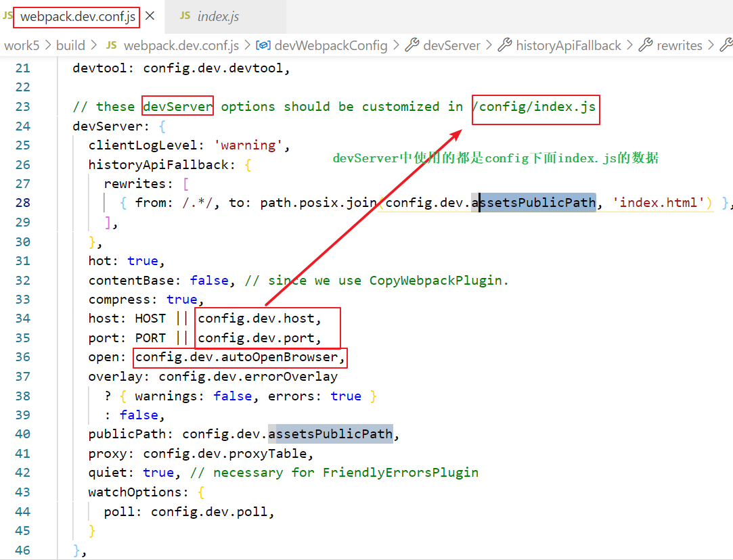Open the work5 breadcrumb dropdown
Image resolution: width=733 pixels, height=560 pixels.
tap(22, 45)
